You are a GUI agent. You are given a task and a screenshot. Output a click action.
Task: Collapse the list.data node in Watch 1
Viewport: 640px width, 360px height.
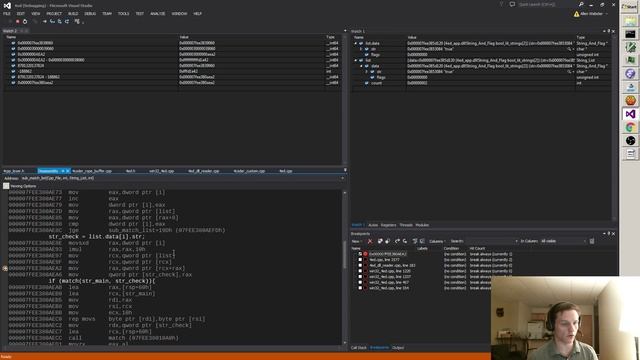click(x=356, y=43)
